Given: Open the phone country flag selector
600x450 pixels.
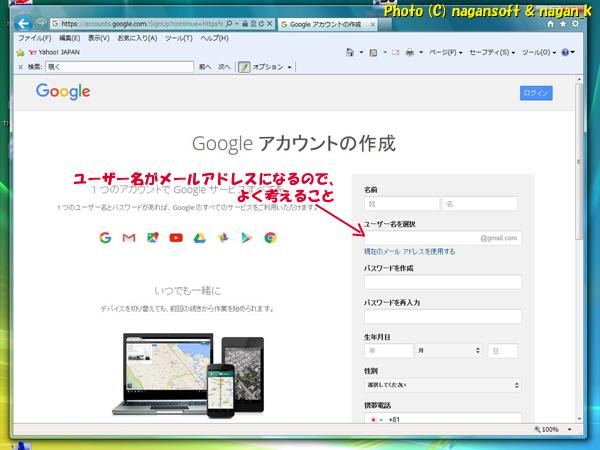Looking at the screenshot, I should 376,420.
